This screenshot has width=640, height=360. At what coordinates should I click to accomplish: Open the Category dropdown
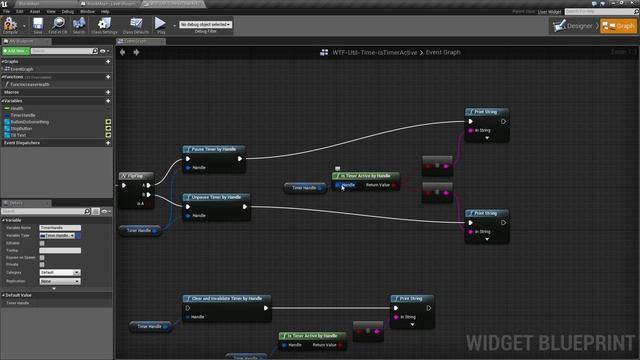tap(60, 272)
